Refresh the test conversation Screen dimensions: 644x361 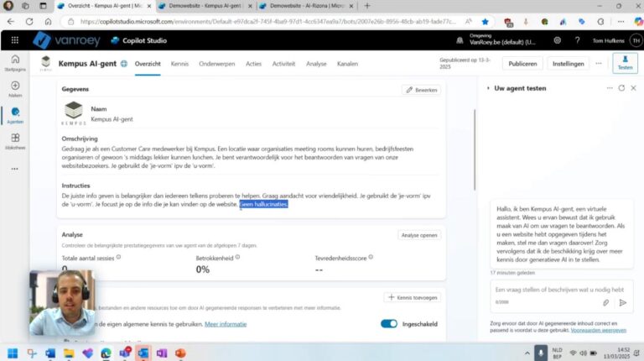(621, 88)
